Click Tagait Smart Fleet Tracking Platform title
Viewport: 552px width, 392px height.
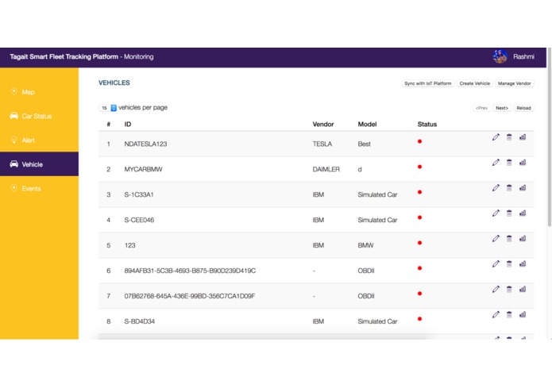pos(64,56)
